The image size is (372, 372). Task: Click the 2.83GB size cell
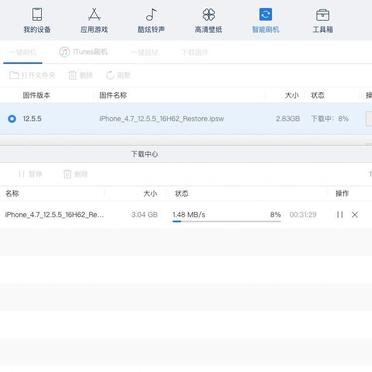[x=288, y=119]
